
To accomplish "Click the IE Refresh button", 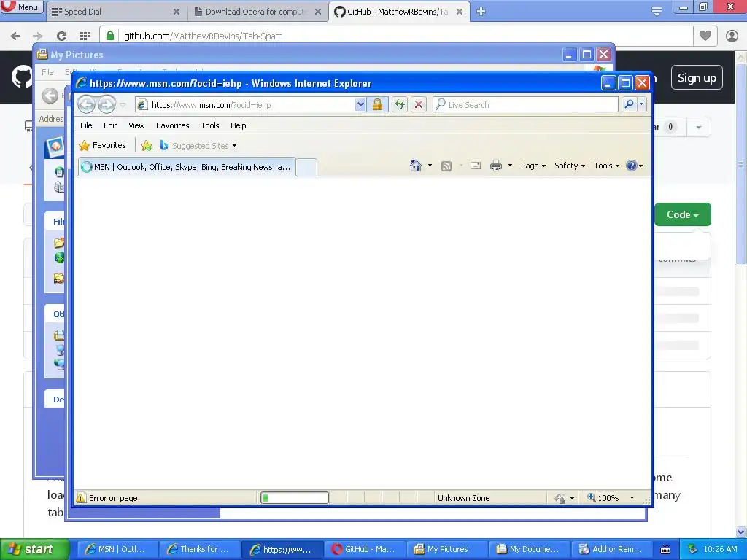I will (x=400, y=104).
